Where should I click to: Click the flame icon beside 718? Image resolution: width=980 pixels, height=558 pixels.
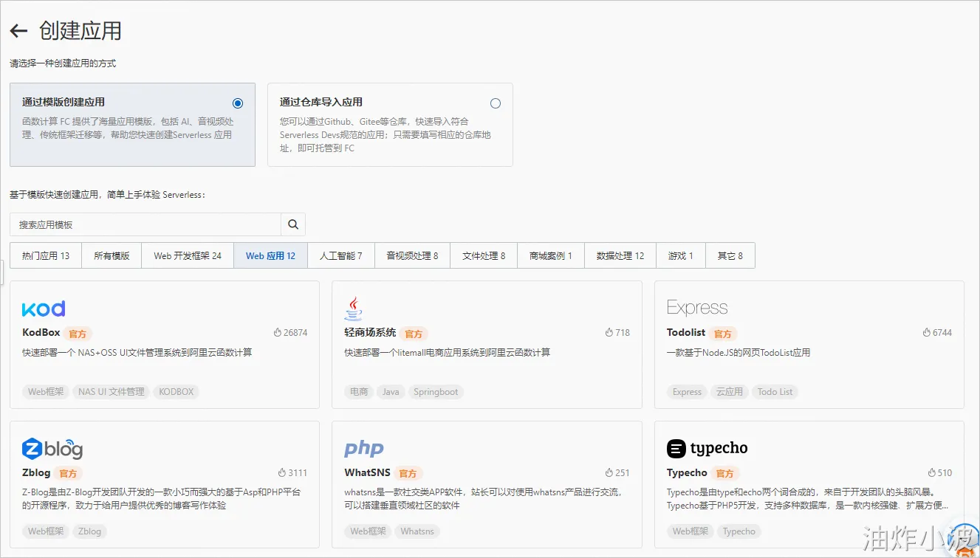(609, 333)
